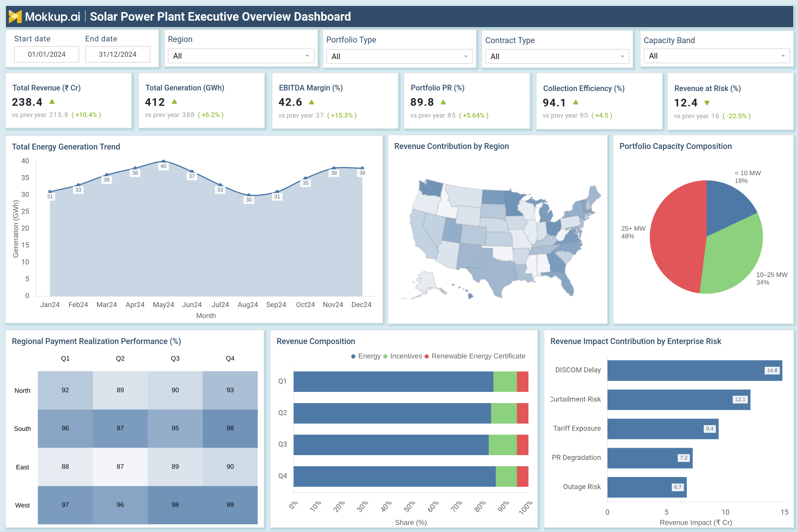798x532 pixels.
Task: Click the (-22.5%) change text
Action: [x=736, y=116]
